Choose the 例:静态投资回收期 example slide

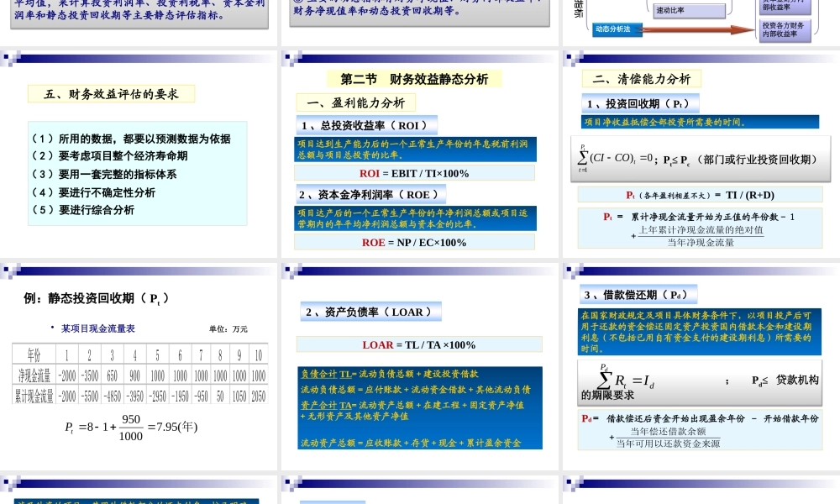[x=139, y=366]
